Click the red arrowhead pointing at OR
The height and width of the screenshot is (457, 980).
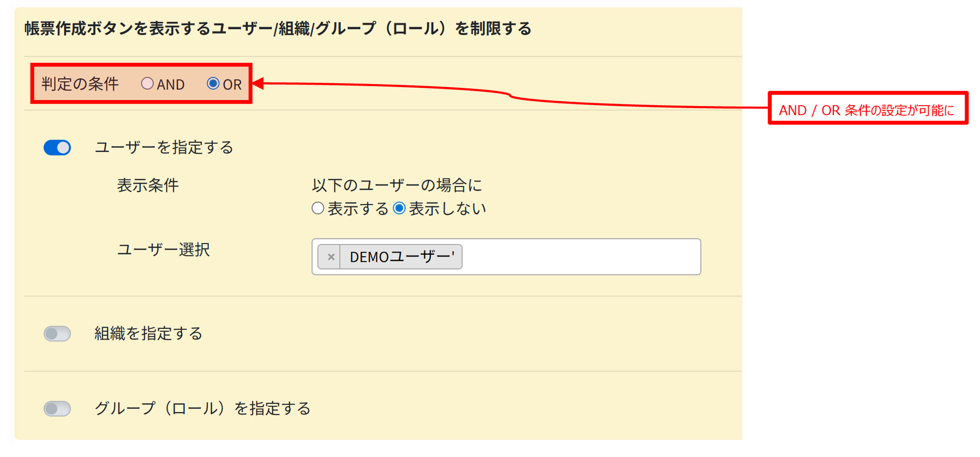pos(258,84)
